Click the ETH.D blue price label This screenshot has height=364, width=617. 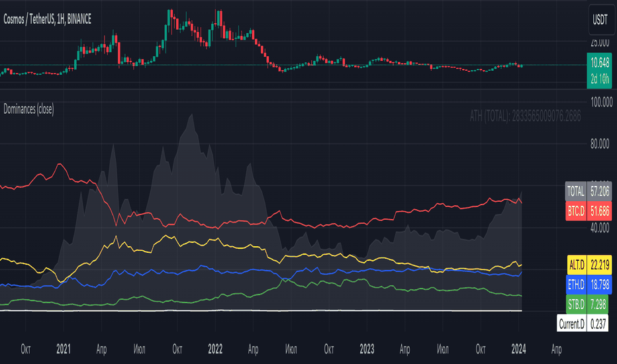click(x=589, y=284)
